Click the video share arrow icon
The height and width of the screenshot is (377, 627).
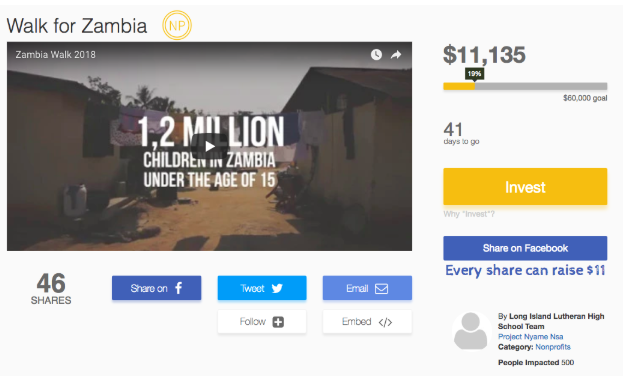click(x=396, y=55)
